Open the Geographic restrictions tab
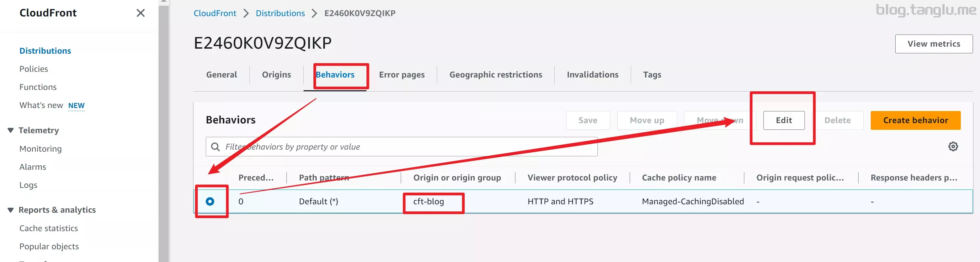980x262 pixels. point(496,74)
